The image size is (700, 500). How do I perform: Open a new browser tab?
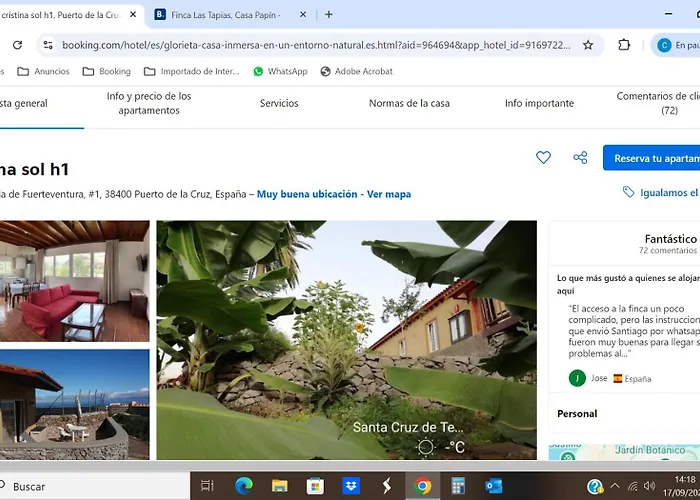coord(329,15)
